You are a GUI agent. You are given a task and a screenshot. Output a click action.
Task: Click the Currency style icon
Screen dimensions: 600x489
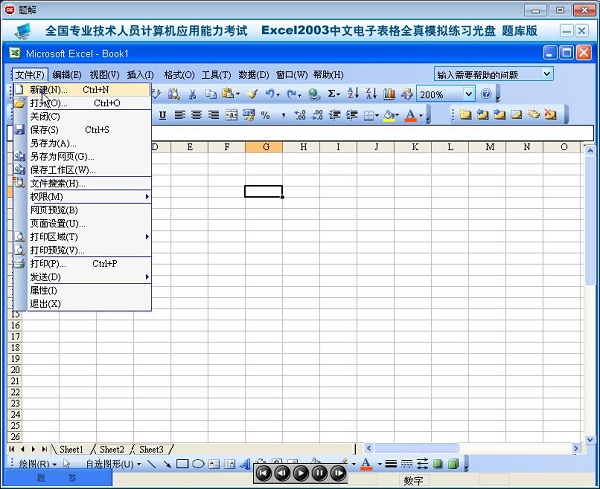pyautogui.click(x=249, y=115)
